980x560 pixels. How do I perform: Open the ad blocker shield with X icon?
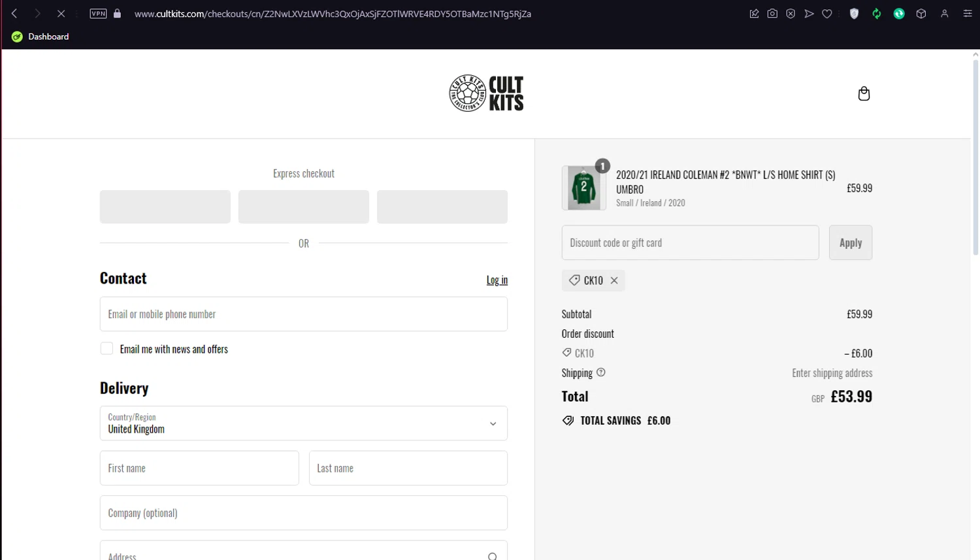point(791,13)
